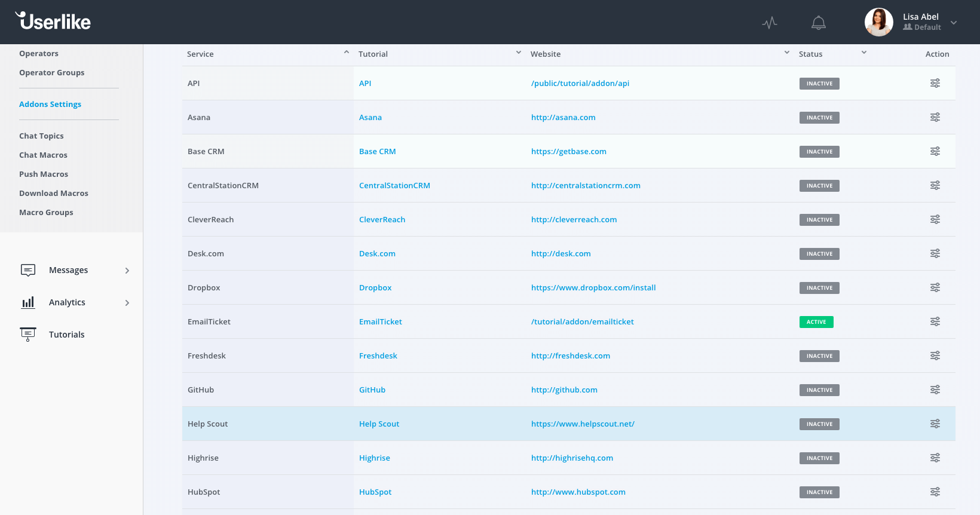
Task: Open the Highrise tutorial link
Action: coord(375,458)
